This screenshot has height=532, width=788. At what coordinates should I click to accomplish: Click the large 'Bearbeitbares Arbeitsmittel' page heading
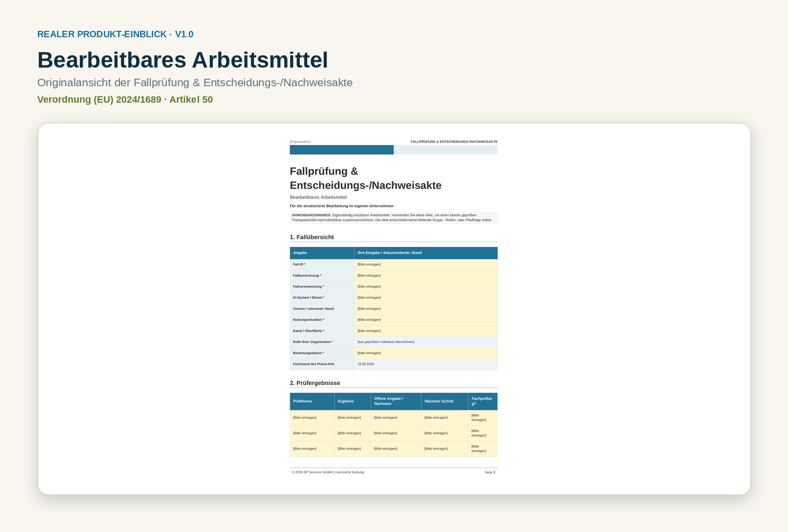click(x=183, y=60)
